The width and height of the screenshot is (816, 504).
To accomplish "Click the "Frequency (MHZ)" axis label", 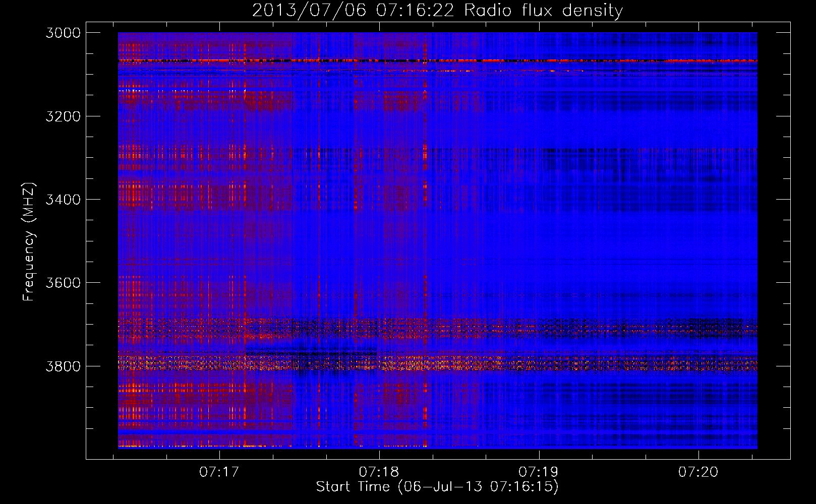I will tap(29, 241).
